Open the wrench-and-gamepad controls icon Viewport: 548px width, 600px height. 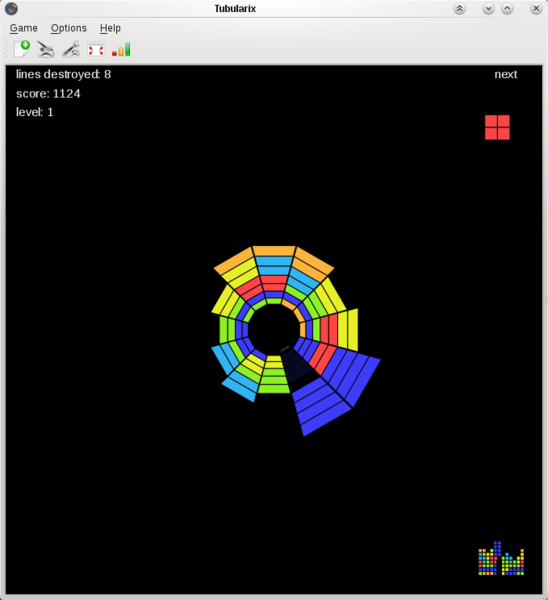click(x=71, y=49)
